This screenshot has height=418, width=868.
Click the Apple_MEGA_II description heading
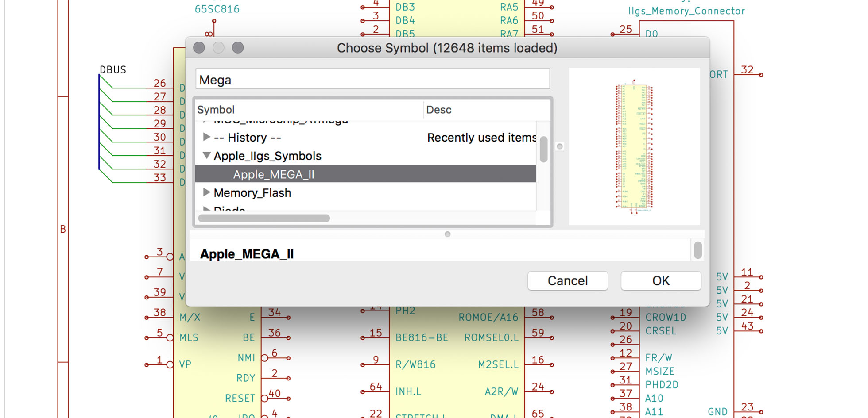click(x=247, y=254)
